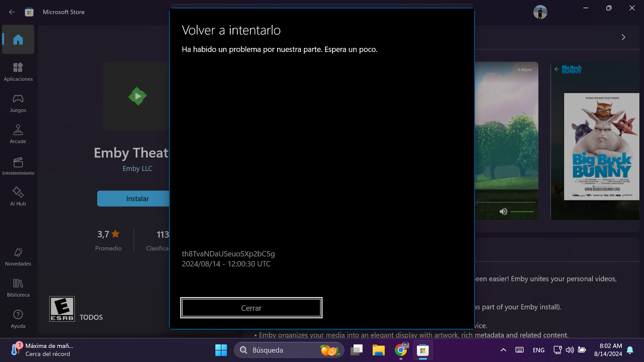Open File Explorer from taskbar

click(378, 350)
